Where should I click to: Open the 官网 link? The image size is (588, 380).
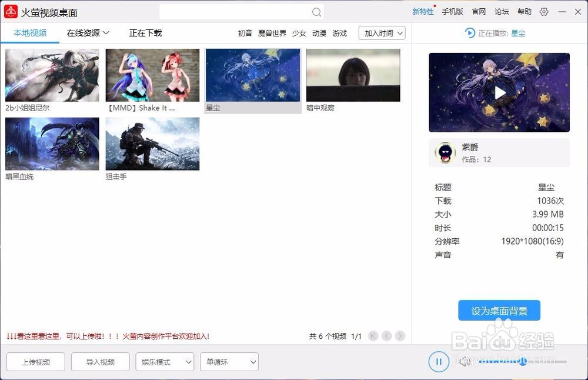point(479,12)
